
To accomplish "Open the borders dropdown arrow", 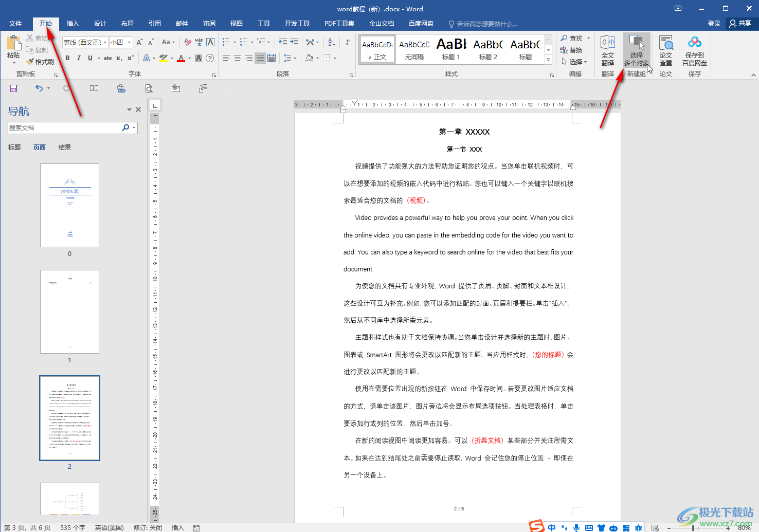I will [x=335, y=58].
